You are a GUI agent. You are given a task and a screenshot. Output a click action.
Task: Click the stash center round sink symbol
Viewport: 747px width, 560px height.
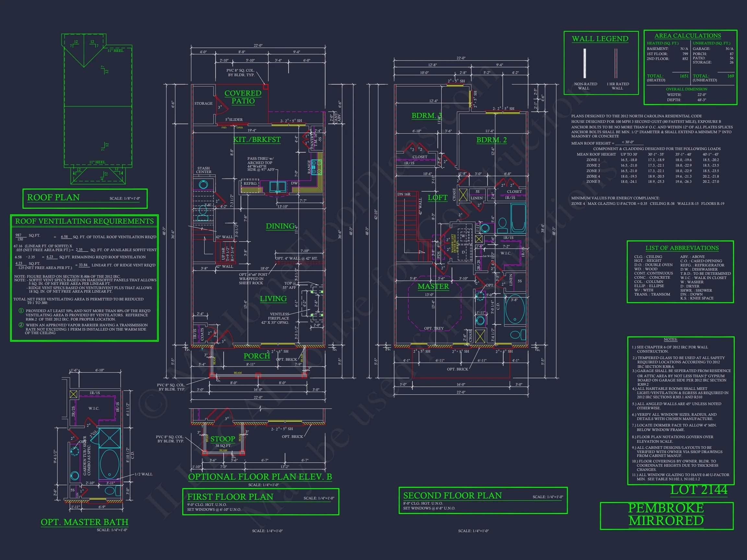point(203,185)
